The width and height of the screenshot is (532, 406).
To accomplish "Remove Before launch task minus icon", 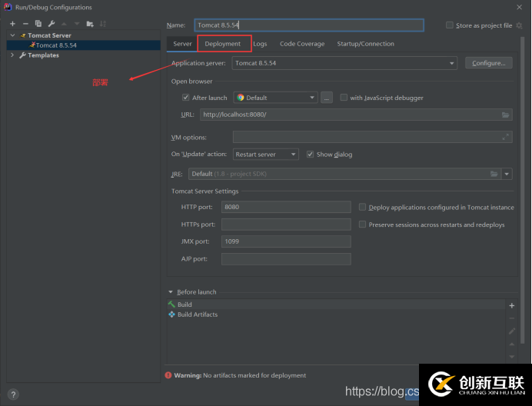I will pos(512,318).
